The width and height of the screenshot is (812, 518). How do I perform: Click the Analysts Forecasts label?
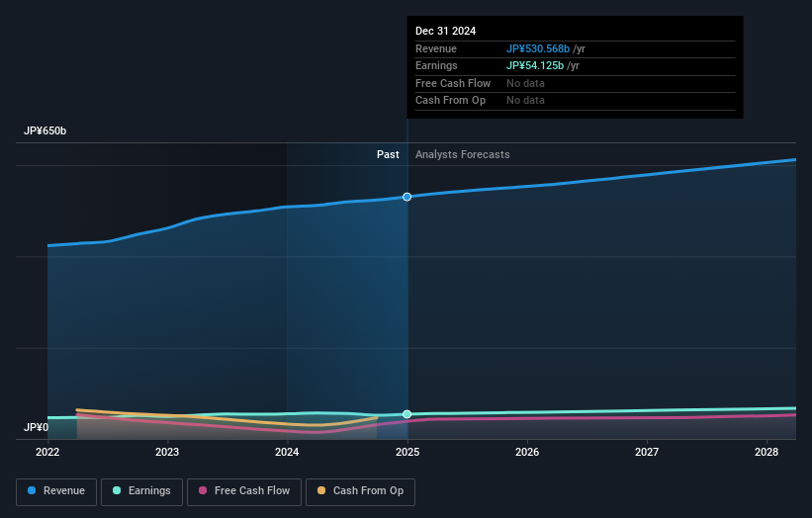pyautogui.click(x=463, y=155)
